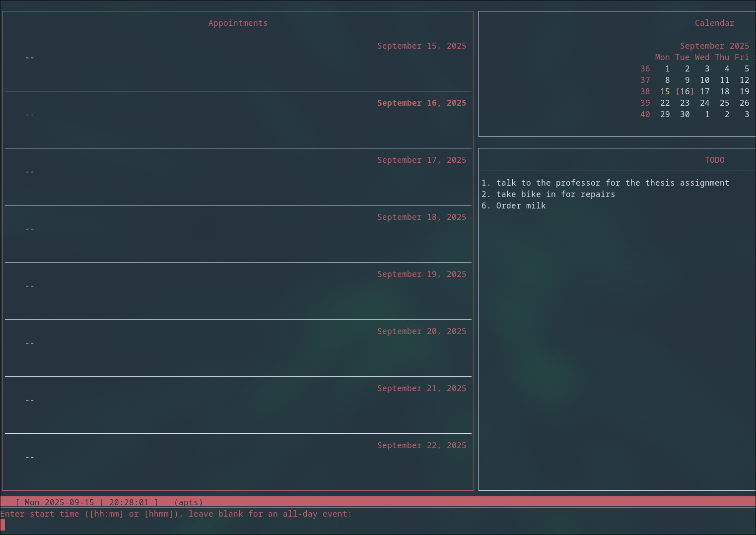Pick day 15 in the calendar
Screen dimensions: 756x535
point(665,91)
